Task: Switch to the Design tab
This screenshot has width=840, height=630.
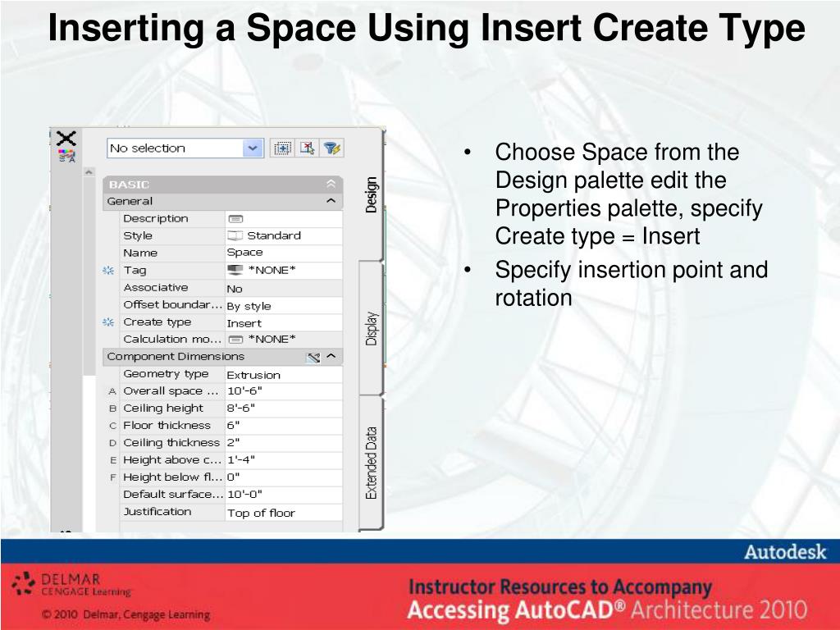Action: (371, 195)
